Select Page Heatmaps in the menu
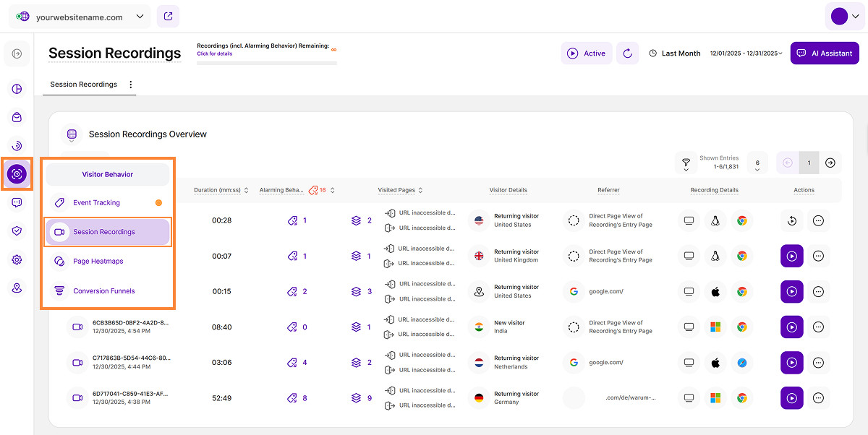The width and height of the screenshot is (868, 435). [98, 262]
